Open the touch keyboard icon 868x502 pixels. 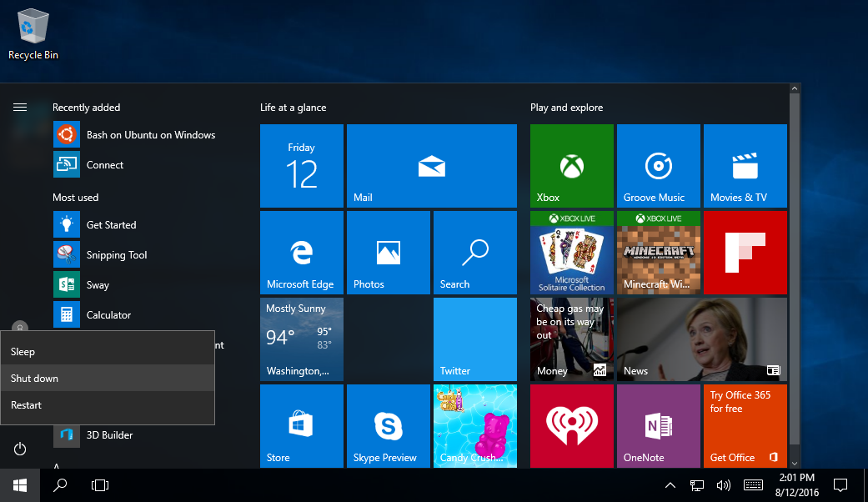[754, 485]
